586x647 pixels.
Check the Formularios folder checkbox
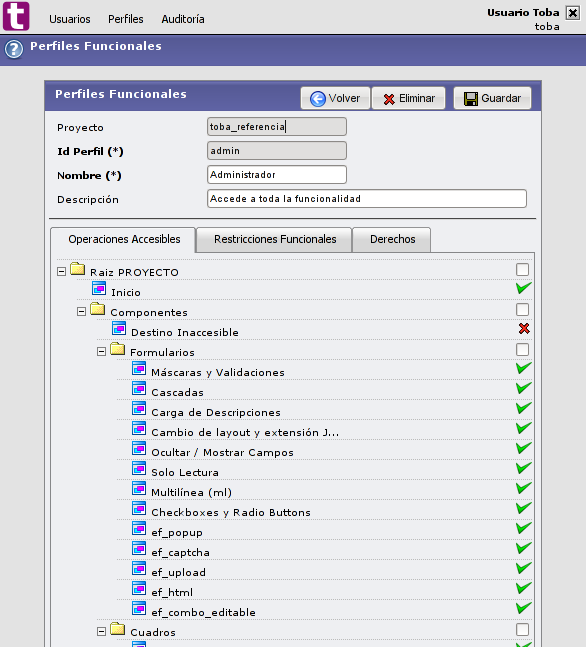pos(522,349)
